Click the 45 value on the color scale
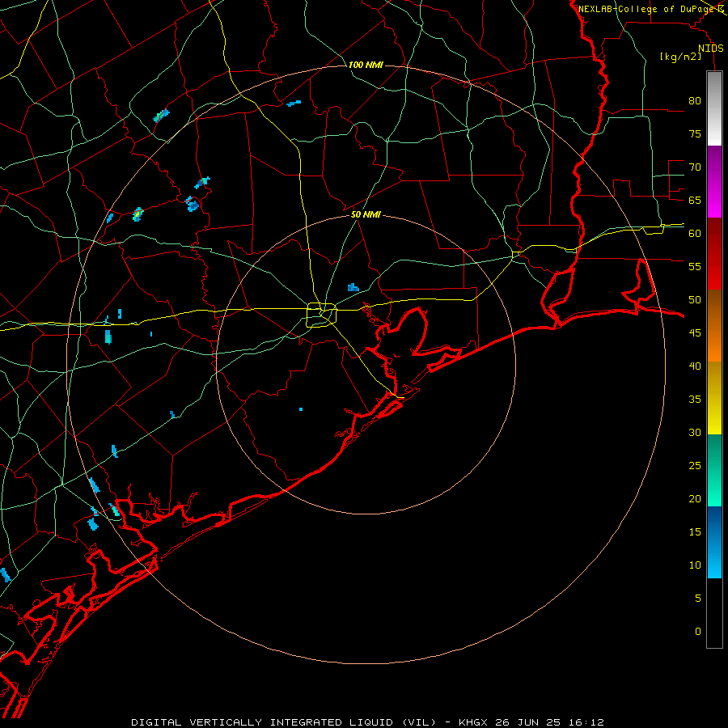 pos(695,333)
